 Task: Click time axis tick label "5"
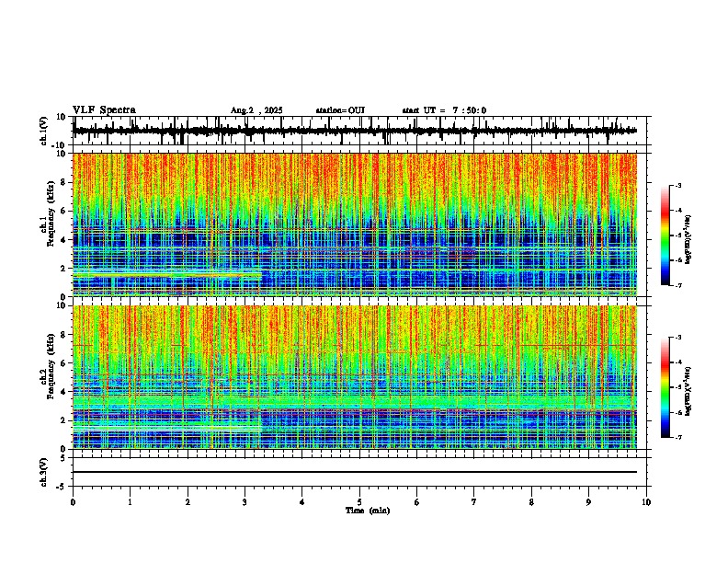click(x=359, y=502)
